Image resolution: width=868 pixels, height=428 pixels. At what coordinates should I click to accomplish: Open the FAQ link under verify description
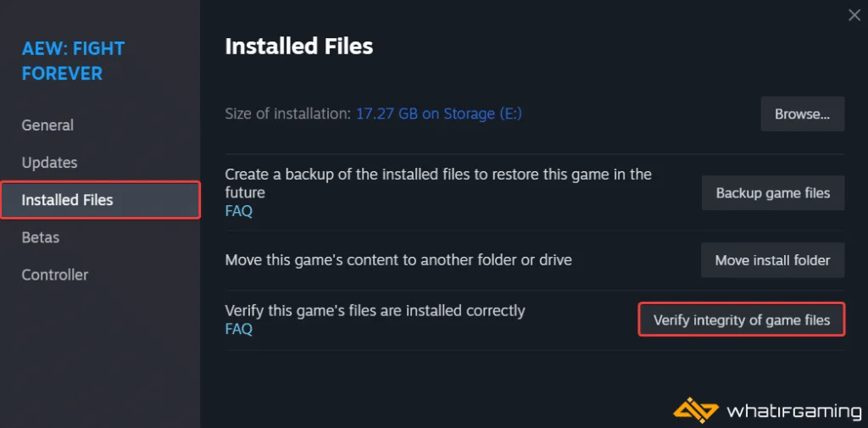click(x=238, y=329)
